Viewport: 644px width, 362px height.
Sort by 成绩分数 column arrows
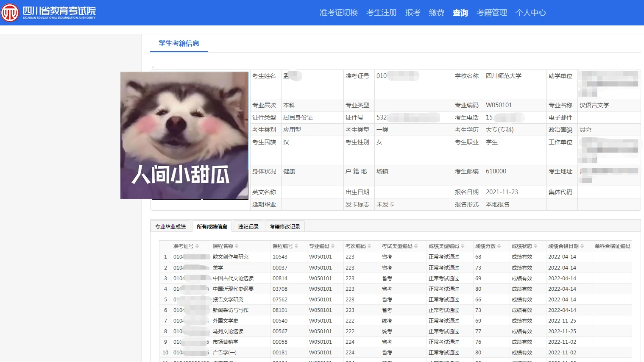coord(499,246)
